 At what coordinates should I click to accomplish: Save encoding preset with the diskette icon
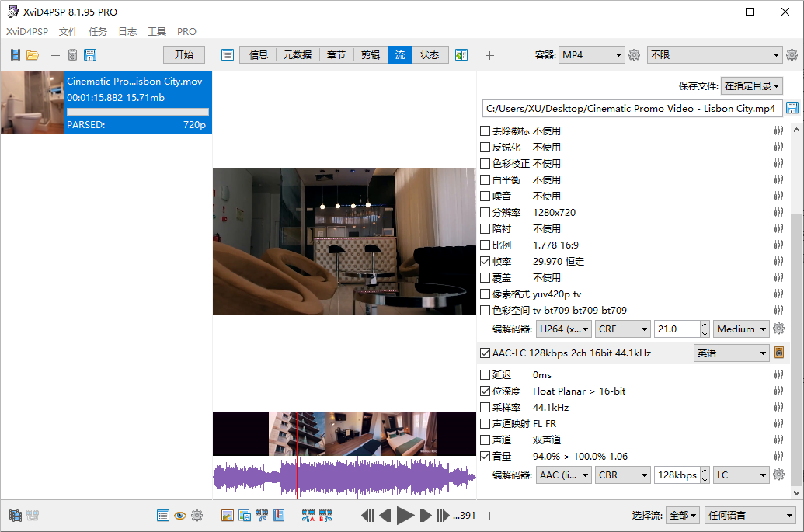(90, 54)
